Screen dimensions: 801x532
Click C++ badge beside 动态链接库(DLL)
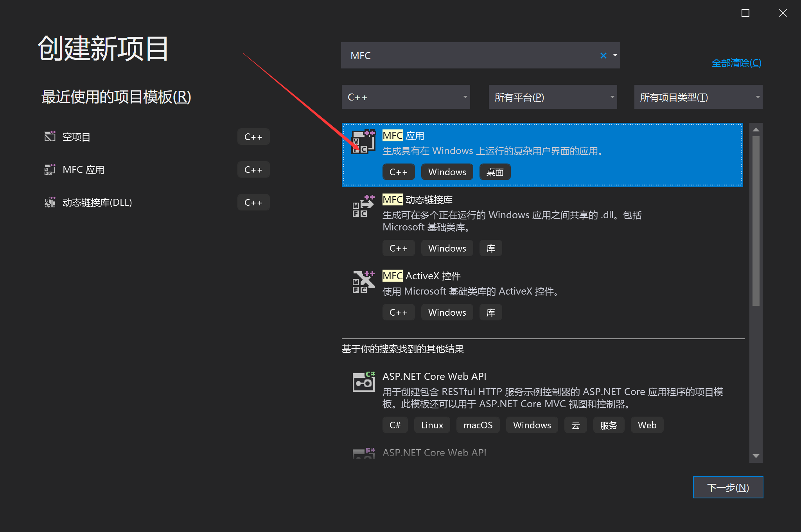click(x=253, y=202)
